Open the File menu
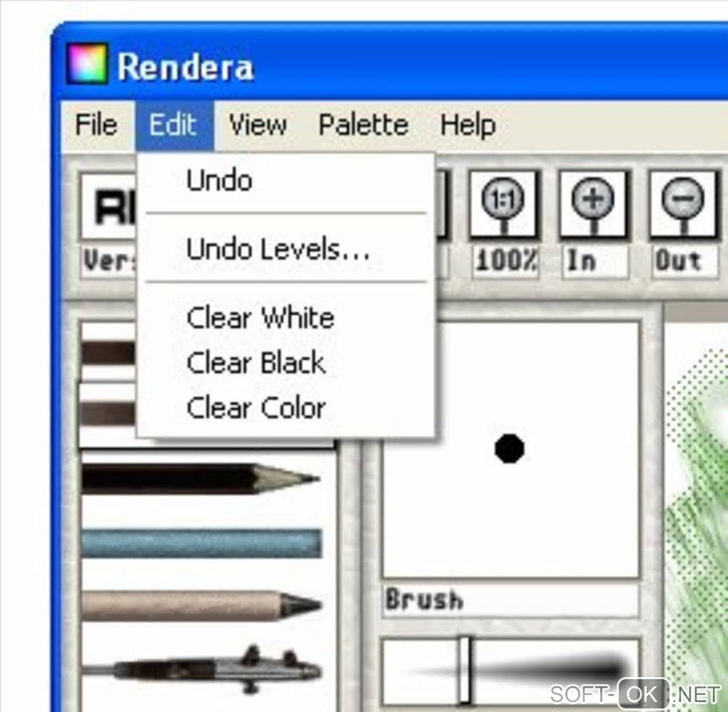 tap(96, 125)
